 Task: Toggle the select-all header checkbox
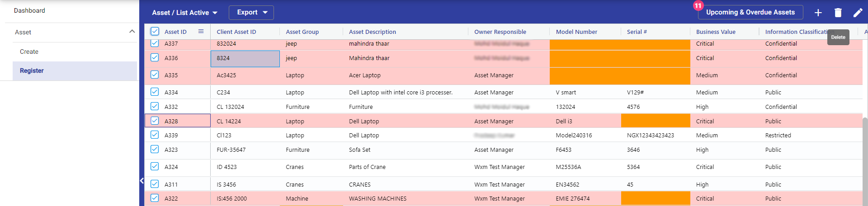coord(155,32)
